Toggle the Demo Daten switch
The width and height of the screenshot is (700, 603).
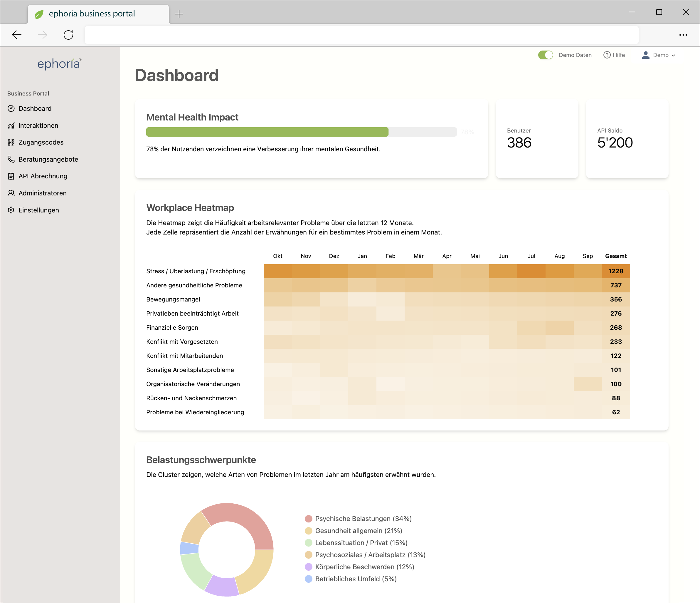[x=545, y=55]
